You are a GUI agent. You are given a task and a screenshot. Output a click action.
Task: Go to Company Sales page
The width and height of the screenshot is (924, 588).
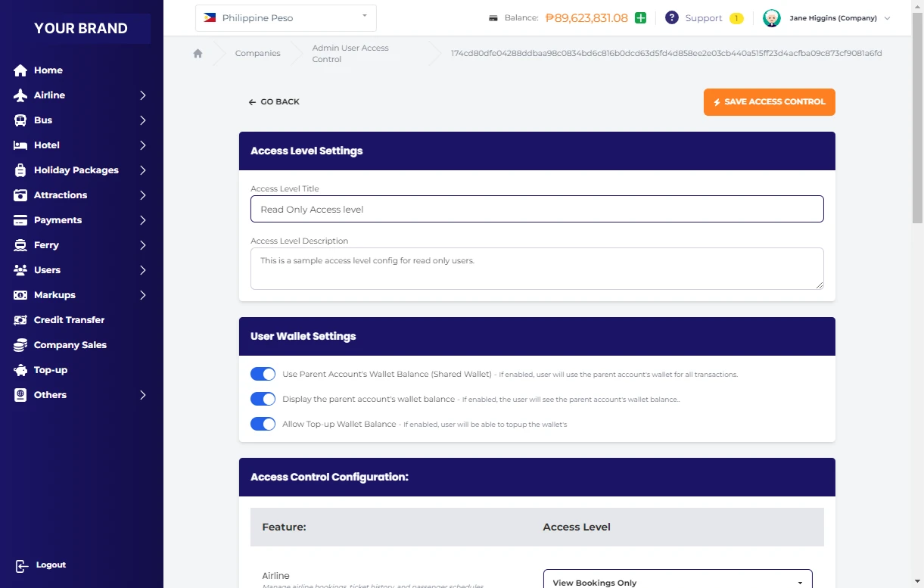70,345
